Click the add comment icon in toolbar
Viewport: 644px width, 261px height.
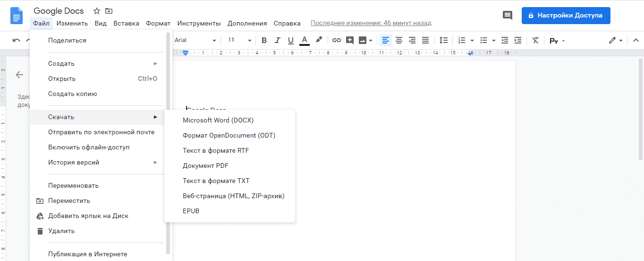coord(350,40)
